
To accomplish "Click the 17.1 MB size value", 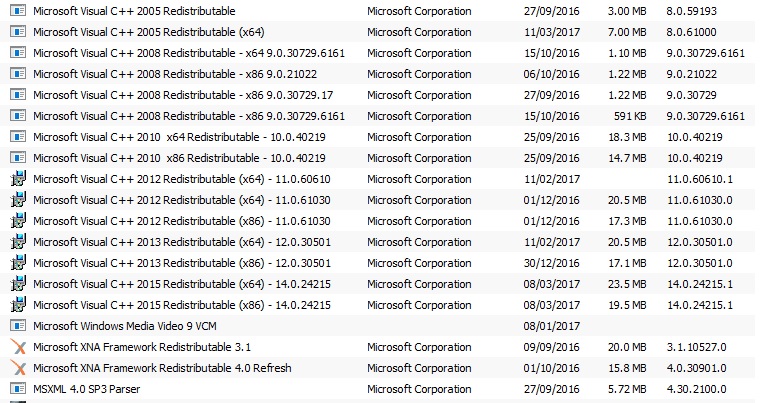I will coord(627,263).
